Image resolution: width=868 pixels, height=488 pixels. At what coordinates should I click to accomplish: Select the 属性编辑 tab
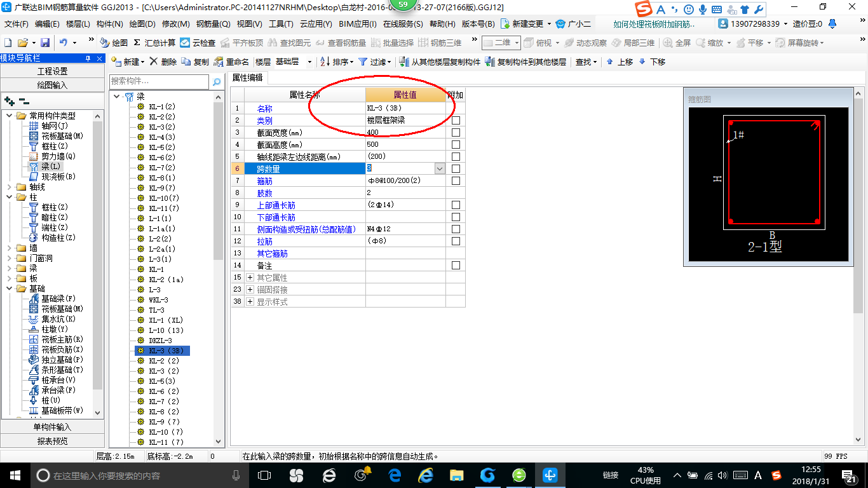click(x=248, y=78)
